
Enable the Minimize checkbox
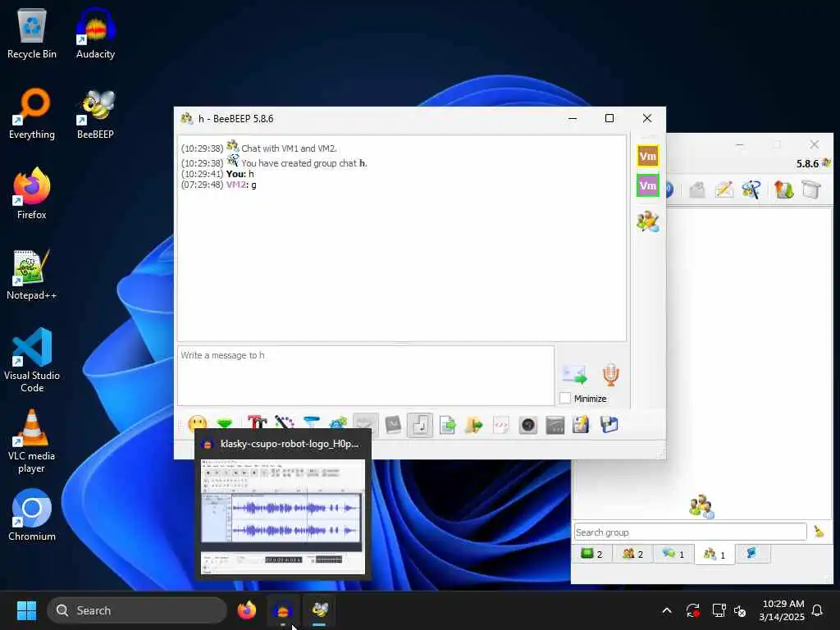click(565, 399)
